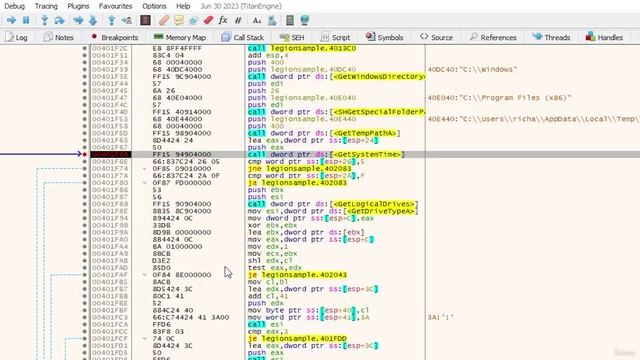Screen dimensions: 640x360
Task: Select the GetLogicalDrives call instruction
Action: (x=333, y=204)
